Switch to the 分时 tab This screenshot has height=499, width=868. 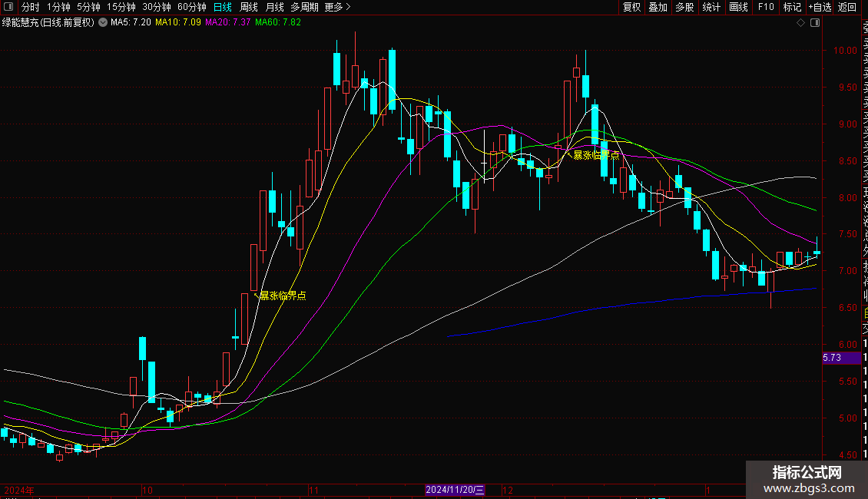point(31,7)
